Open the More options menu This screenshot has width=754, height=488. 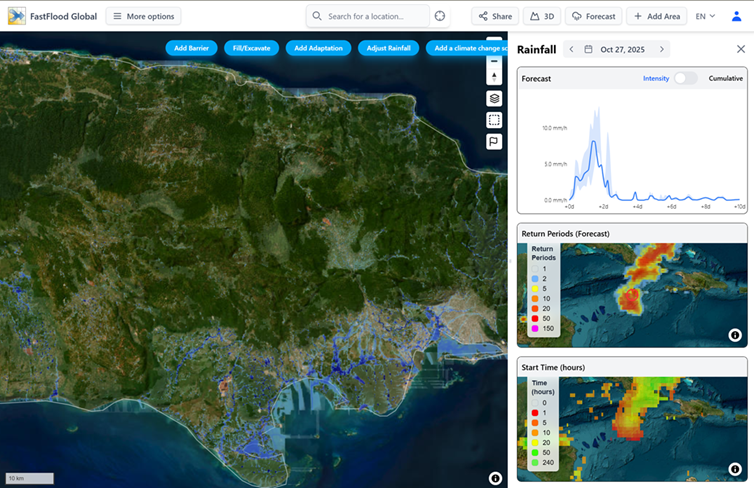click(143, 16)
